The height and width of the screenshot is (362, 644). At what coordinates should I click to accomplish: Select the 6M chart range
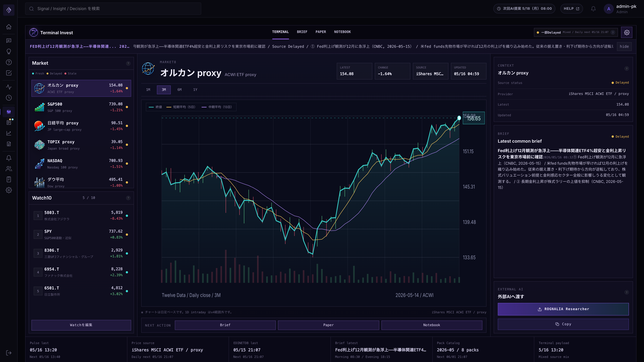tap(180, 90)
